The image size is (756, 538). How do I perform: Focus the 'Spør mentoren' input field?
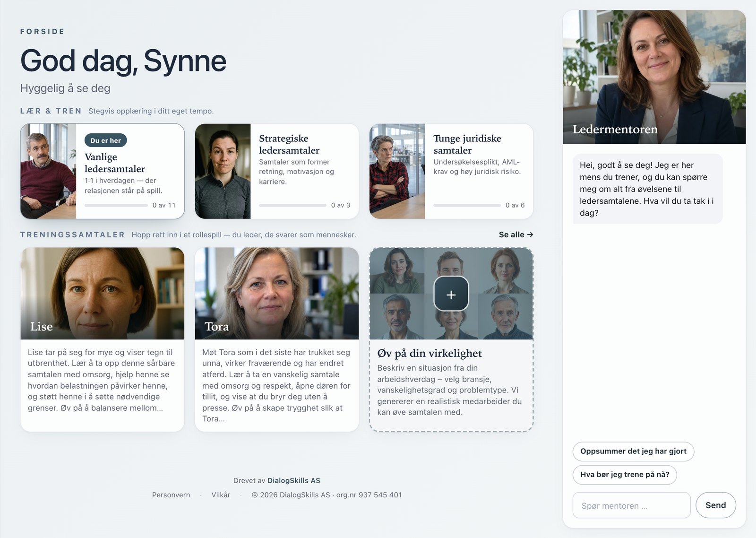pos(632,505)
